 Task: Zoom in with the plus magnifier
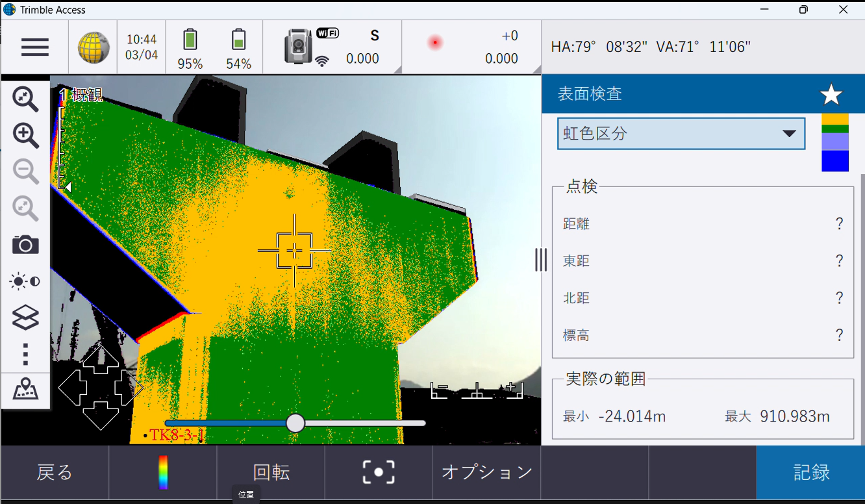pyautogui.click(x=25, y=135)
